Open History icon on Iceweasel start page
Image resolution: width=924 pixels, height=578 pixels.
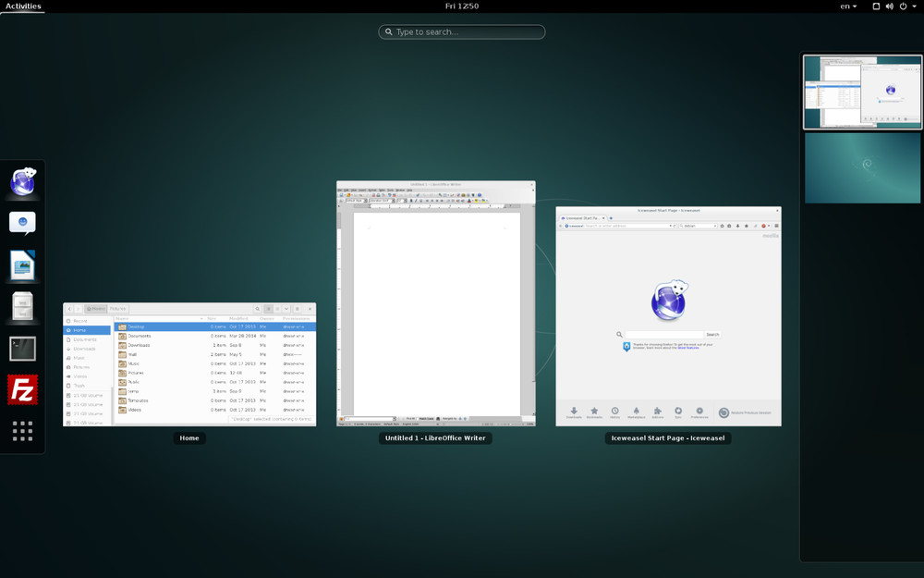pos(614,411)
